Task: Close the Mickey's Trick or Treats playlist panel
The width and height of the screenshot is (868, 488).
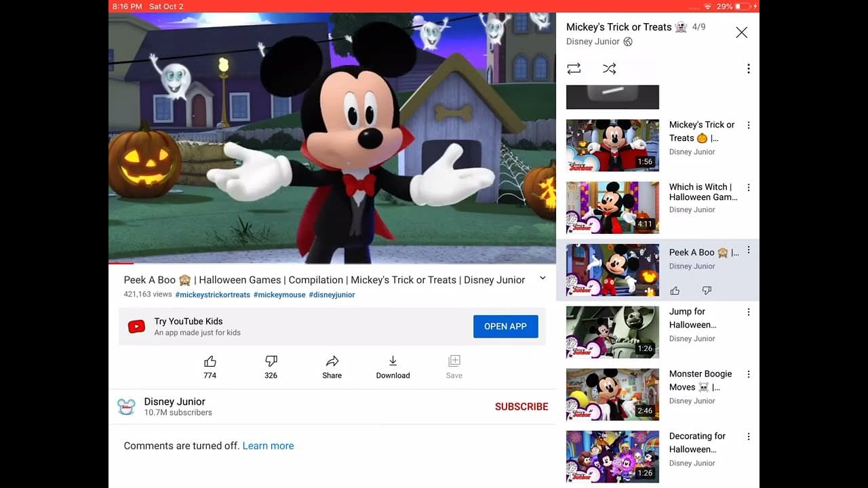Action: (742, 33)
